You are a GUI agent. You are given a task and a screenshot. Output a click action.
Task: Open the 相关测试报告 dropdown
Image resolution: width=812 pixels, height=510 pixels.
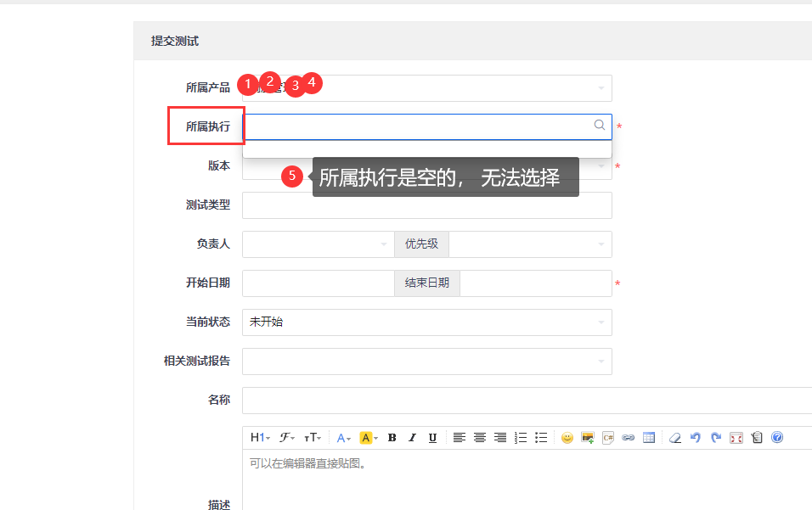pyautogui.click(x=427, y=361)
